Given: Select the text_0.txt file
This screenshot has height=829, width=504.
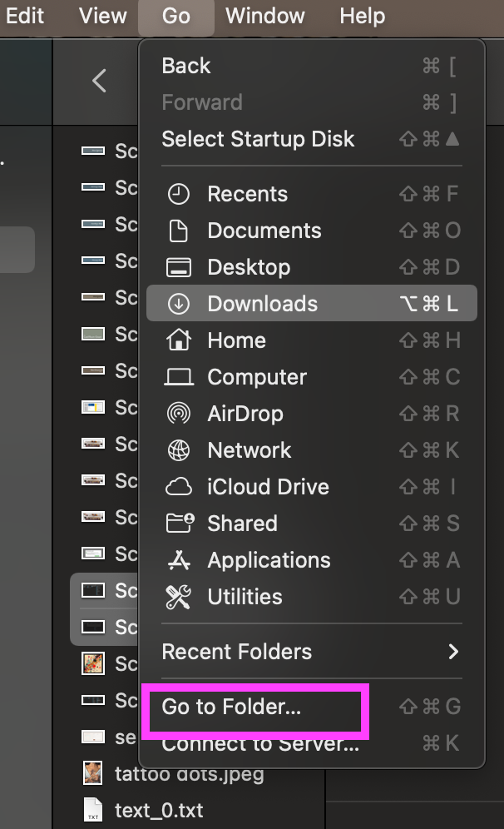Looking at the screenshot, I should pos(158,810).
